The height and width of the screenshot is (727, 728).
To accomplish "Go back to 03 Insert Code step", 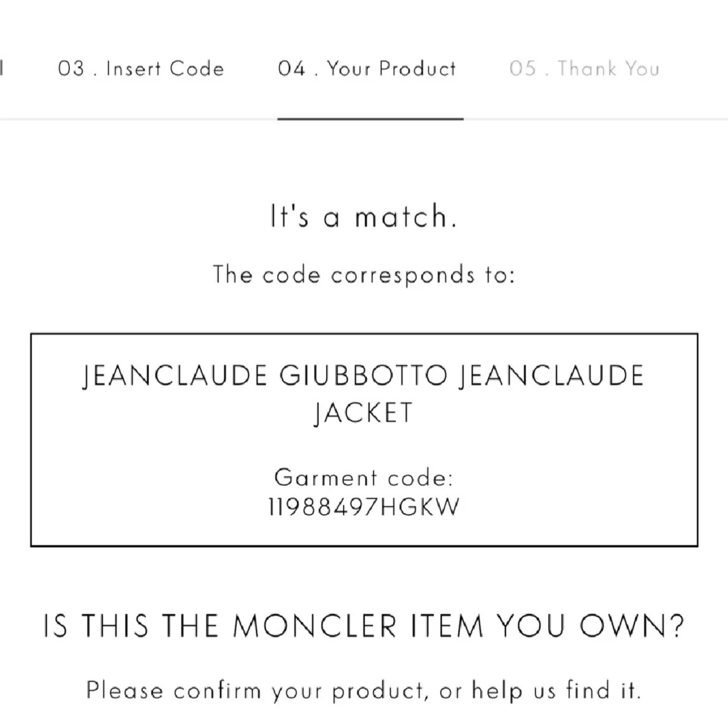I will [140, 69].
